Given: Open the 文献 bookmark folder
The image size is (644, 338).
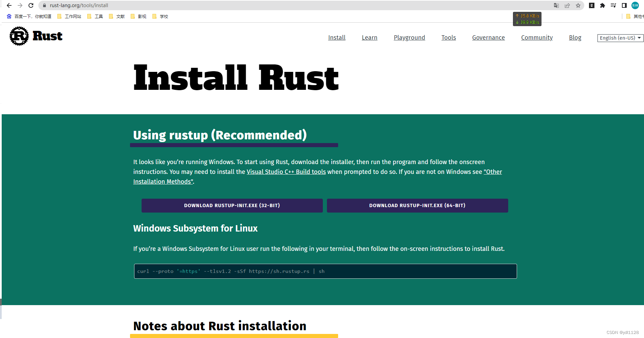Looking at the screenshot, I should point(117,16).
